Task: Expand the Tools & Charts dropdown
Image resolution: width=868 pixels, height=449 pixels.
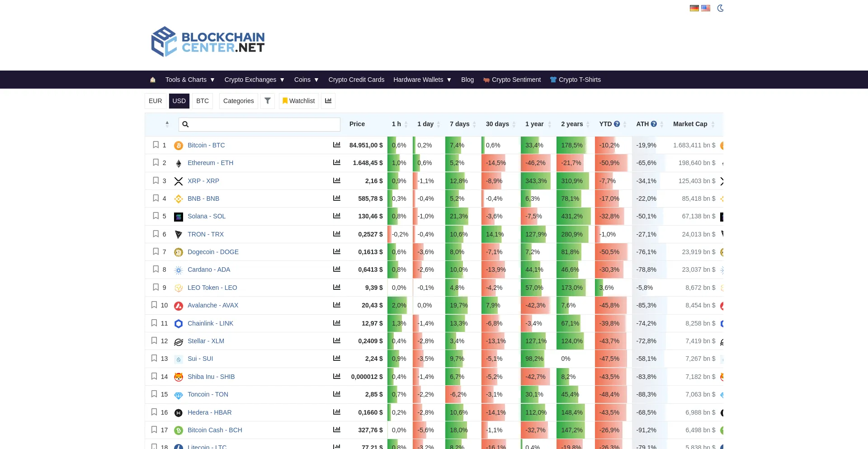Action: pyautogui.click(x=189, y=80)
